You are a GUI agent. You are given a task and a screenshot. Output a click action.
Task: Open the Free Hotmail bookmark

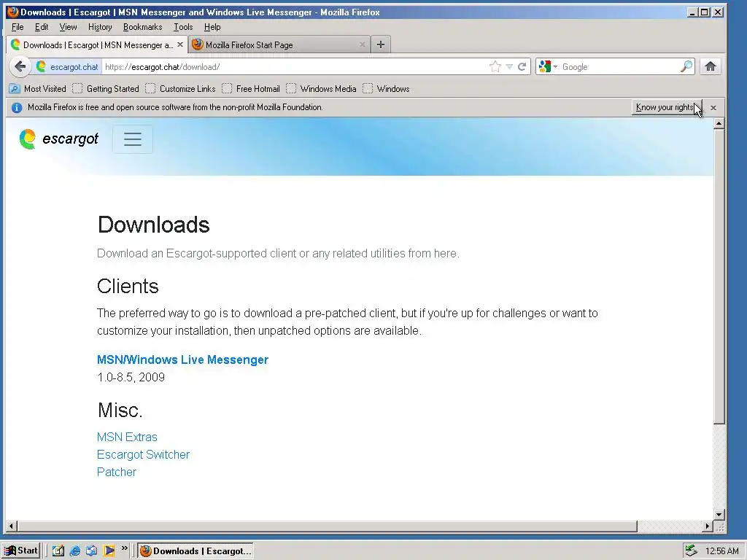pyautogui.click(x=251, y=88)
